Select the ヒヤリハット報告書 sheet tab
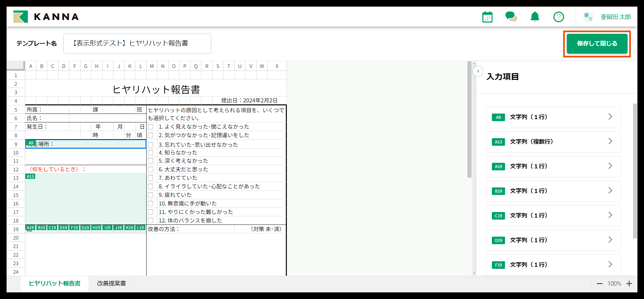This screenshot has width=644, height=299. point(55,283)
